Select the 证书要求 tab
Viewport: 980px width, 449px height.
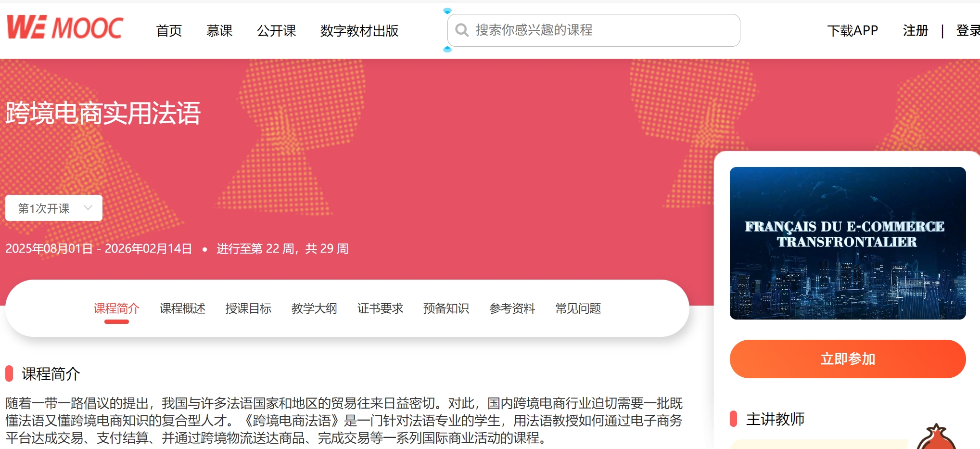click(380, 308)
